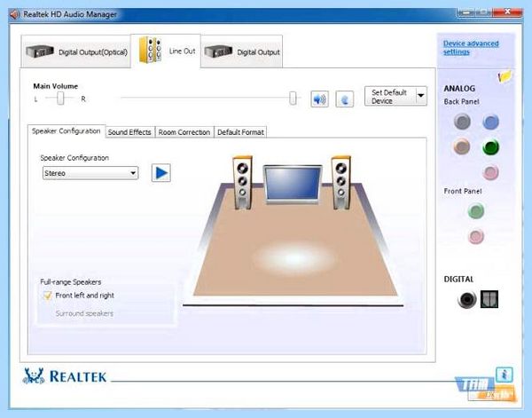Click the pink back panel jack
The width and height of the screenshot is (532, 418).
click(490, 172)
